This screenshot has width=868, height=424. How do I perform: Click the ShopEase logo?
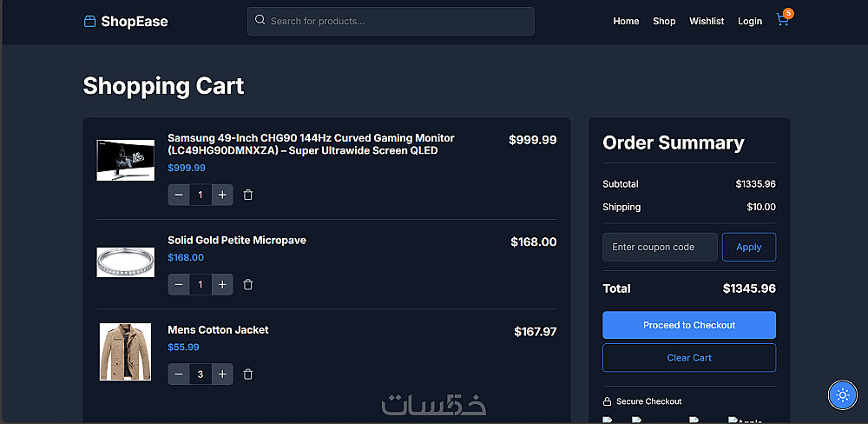(126, 21)
